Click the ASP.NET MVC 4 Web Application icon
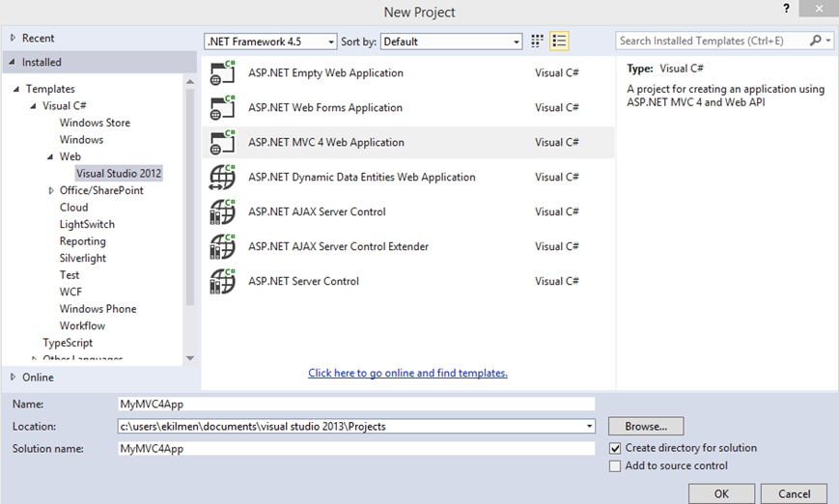This screenshot has height=504, width=839. 222,142
